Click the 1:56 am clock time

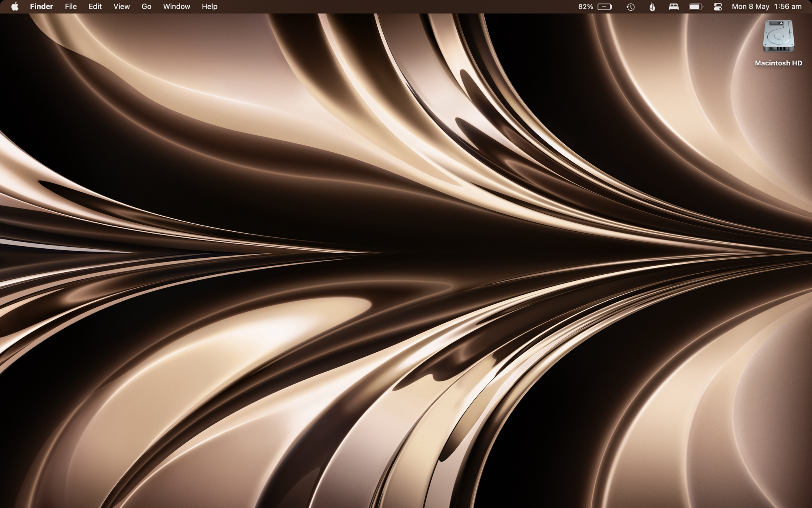coord(788,7)
